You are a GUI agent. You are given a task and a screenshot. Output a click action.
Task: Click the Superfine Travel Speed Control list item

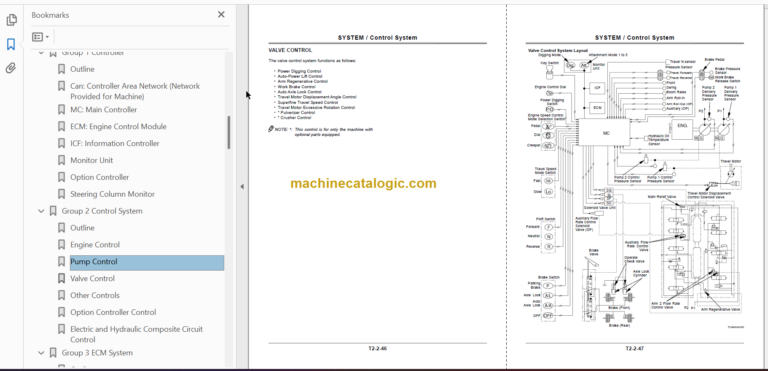[308, 102]
